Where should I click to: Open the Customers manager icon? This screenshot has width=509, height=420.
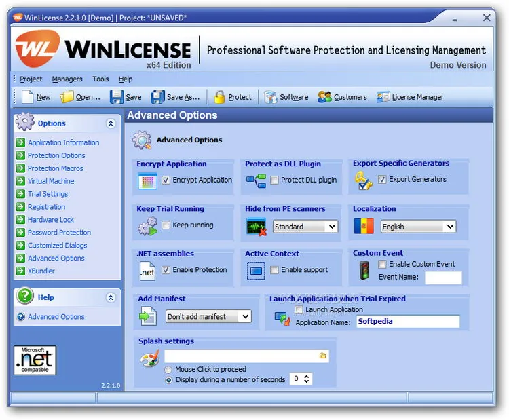click(324, 97)
